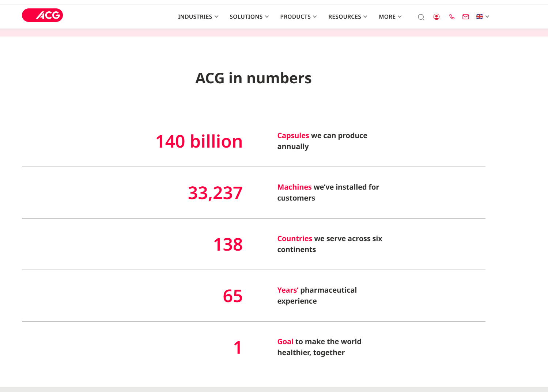548x392 pixels.
Task: Click the user account profile icon
Action: tap(436, 17)
